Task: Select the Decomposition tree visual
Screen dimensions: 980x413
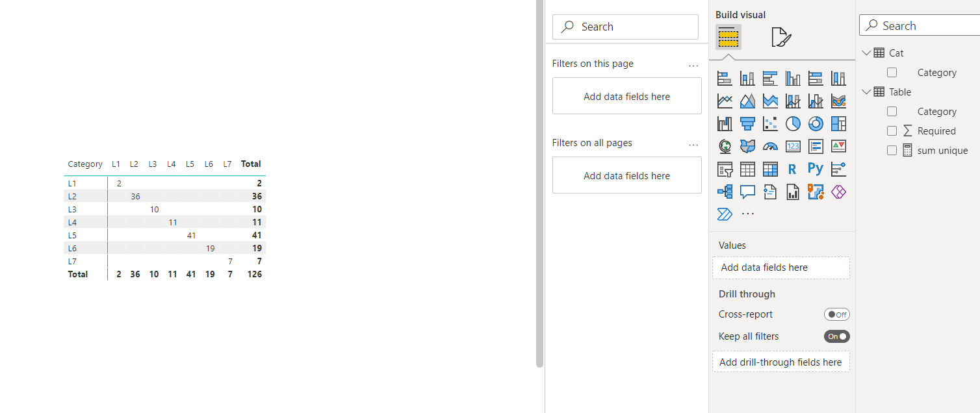Action: coord(725,192)
